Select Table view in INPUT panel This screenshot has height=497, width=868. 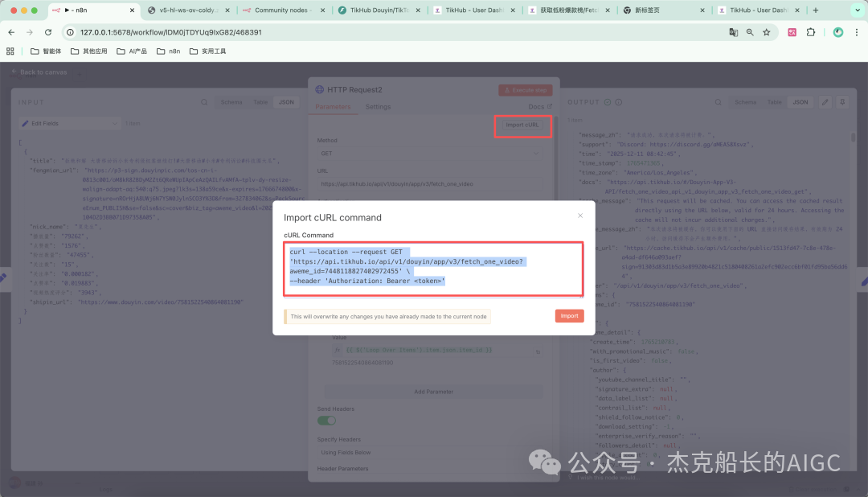coord(260,102)
